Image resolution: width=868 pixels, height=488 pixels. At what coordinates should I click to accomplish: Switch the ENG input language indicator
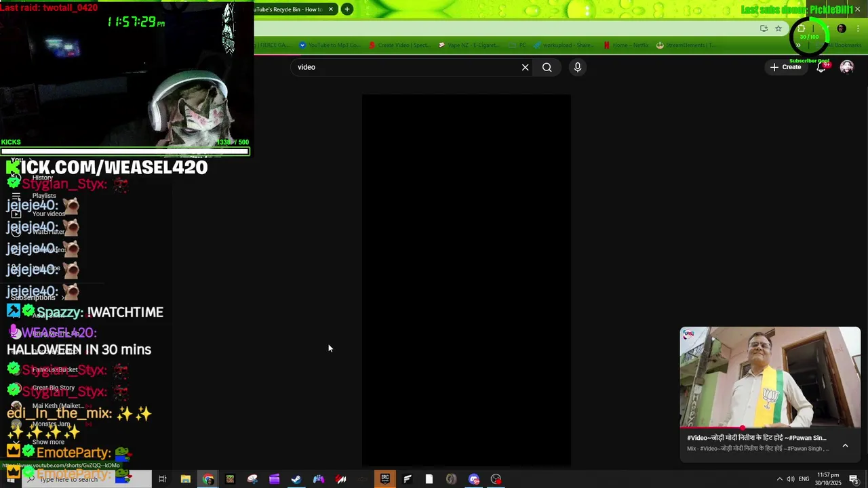click(804, 479)
